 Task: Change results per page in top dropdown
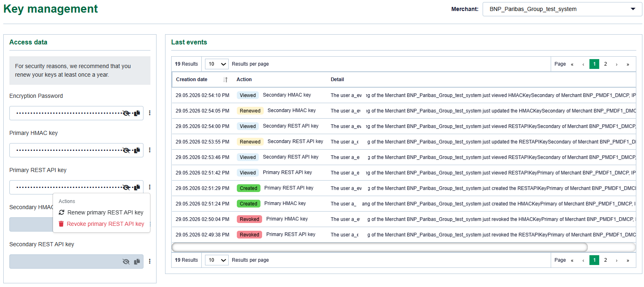tap(216, 64)
